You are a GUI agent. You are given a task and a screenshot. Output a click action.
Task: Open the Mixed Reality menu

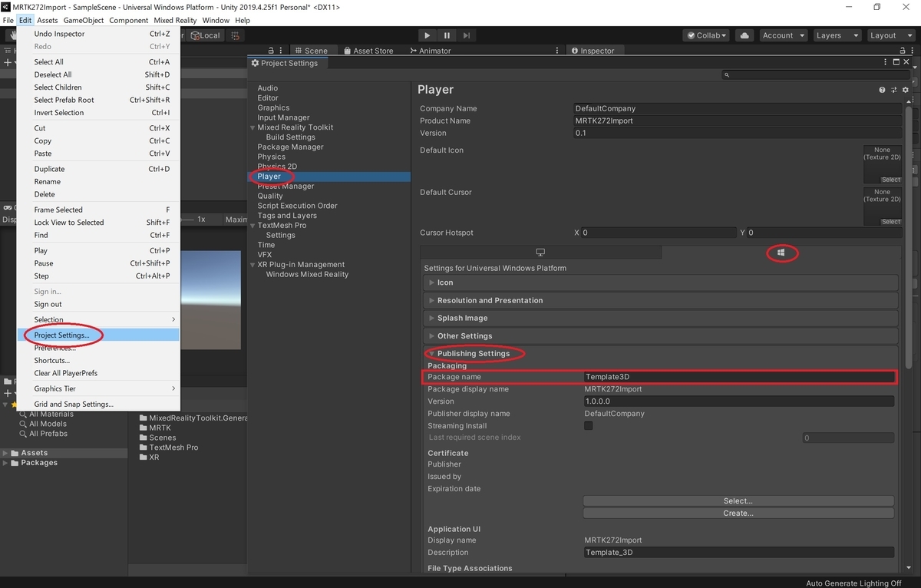pos(175,20)
